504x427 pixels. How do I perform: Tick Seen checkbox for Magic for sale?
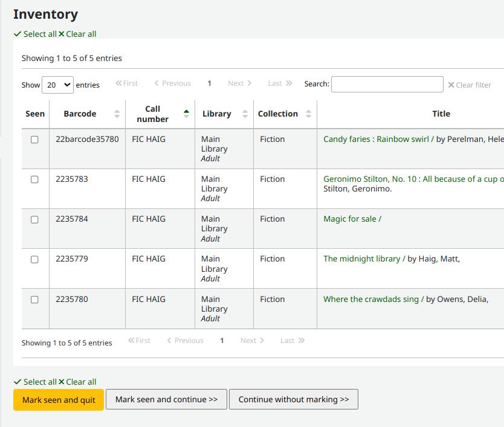34,219
